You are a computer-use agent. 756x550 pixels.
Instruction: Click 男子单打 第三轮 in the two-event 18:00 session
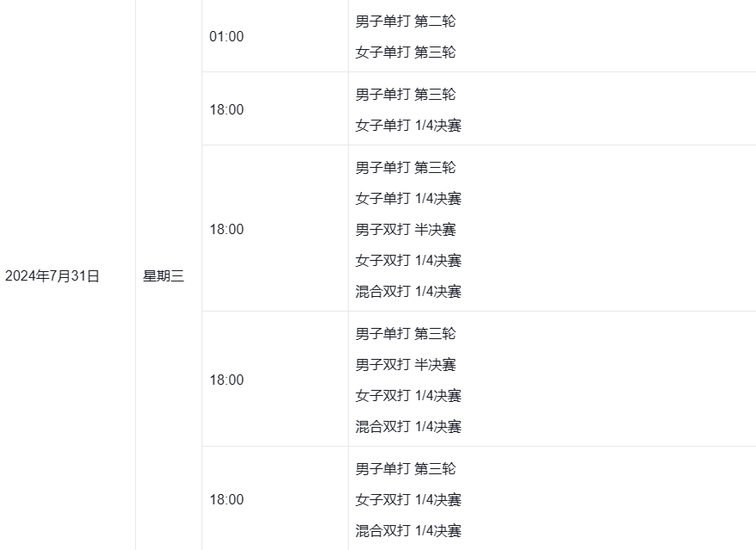[406, 94]
